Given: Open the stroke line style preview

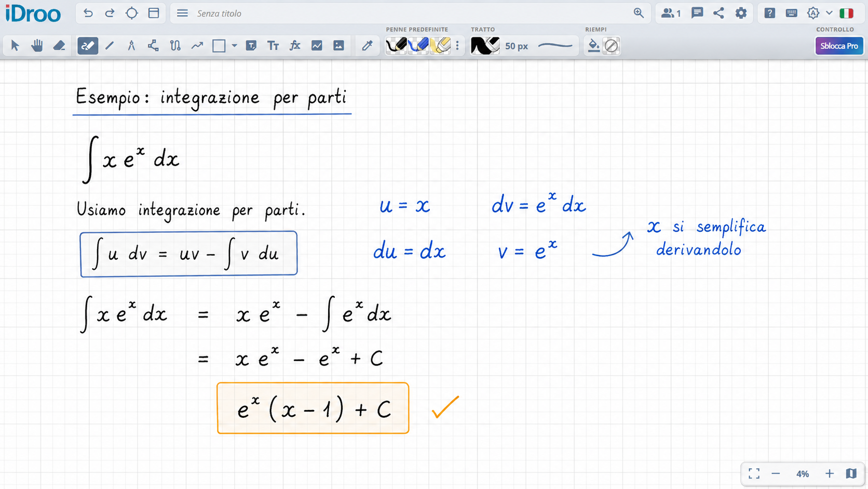Looking at the screenshot, I should [x=555, y=46].
